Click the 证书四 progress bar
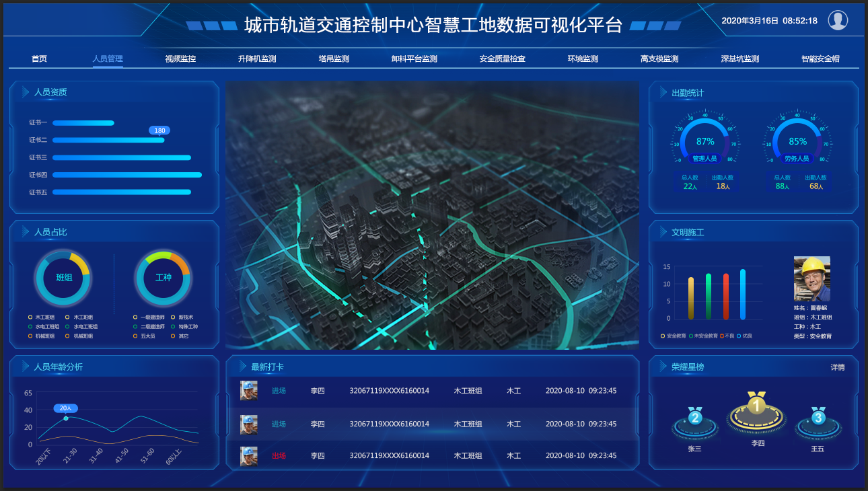The width and height of the screenshot is (868, 491). click(127, 175)
